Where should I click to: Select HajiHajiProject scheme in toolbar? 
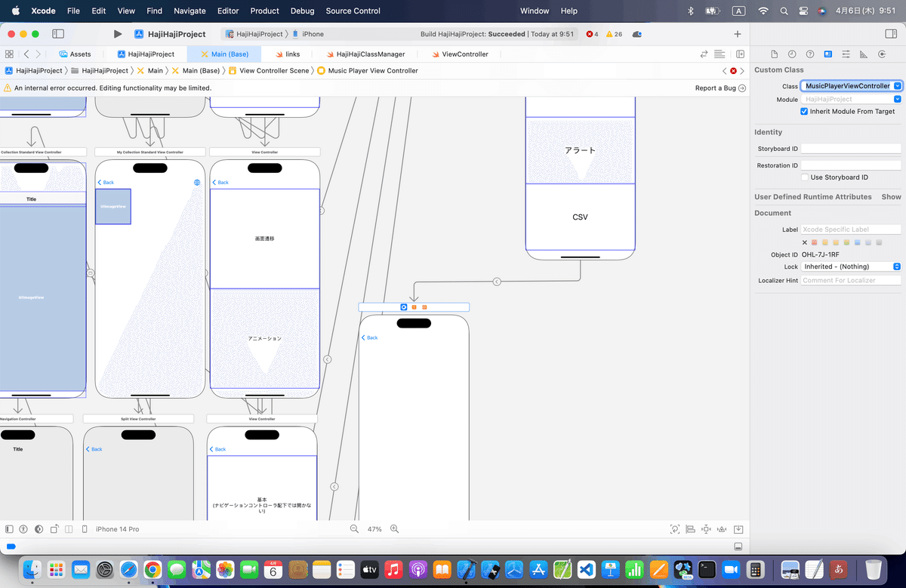[x=254, y=34]
